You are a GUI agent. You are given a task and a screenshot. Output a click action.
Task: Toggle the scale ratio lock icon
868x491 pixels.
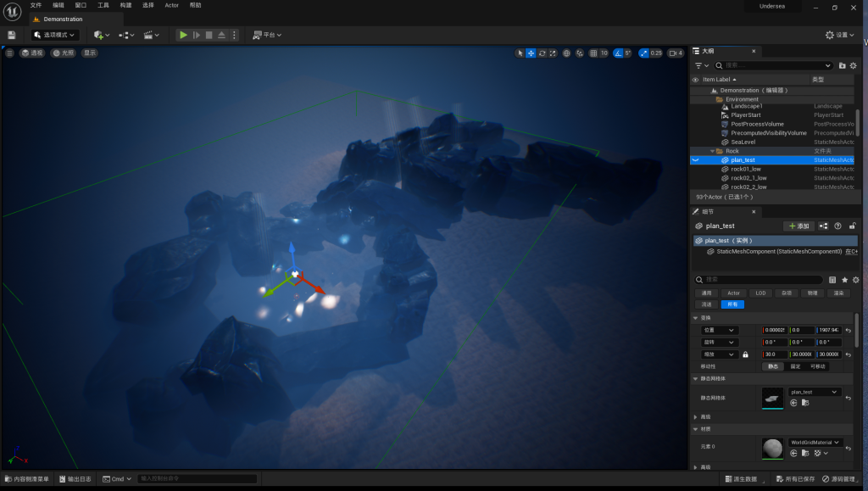[x=745, y=354]
